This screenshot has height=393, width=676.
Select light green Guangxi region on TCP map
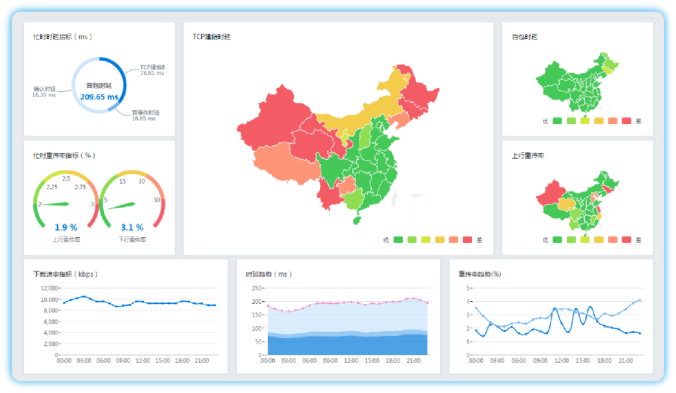point(354,200)
